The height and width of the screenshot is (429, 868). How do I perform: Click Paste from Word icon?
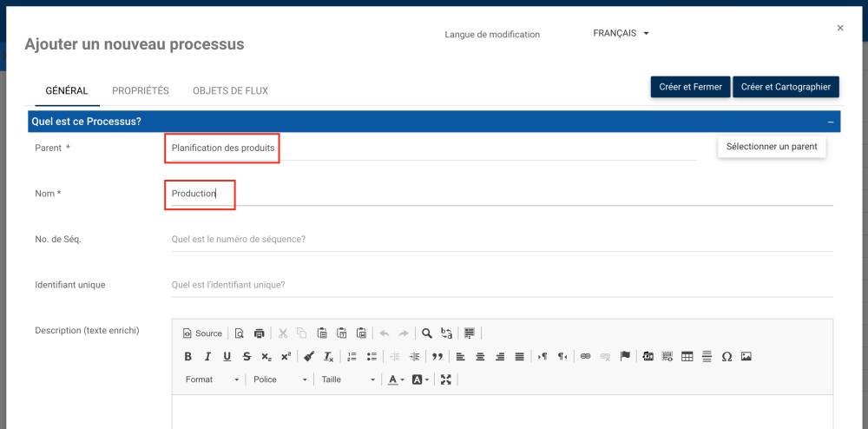(361, 333)
